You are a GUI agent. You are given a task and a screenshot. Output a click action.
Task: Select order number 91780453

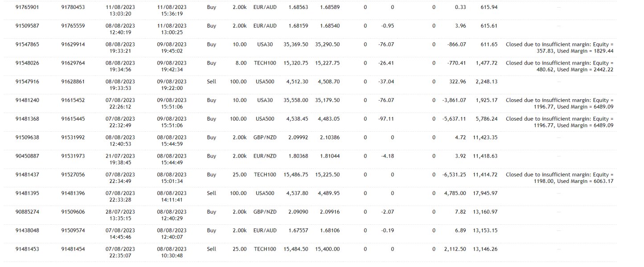[x=73, y=8]
